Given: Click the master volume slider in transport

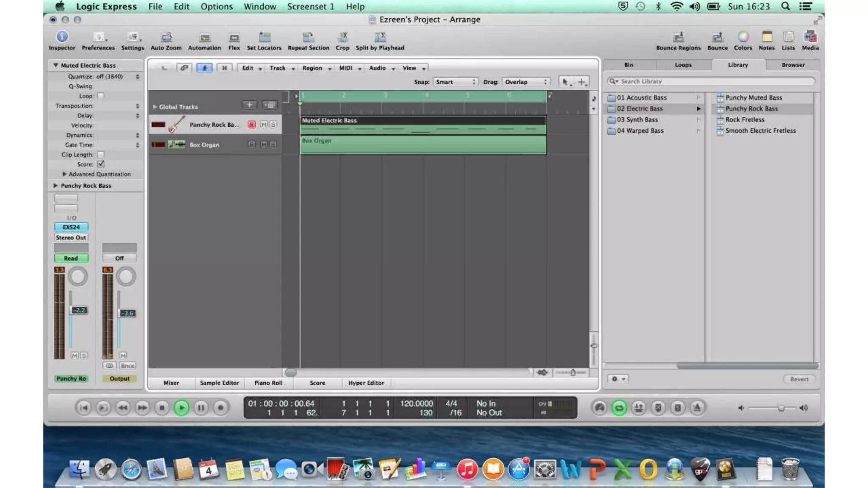Looking at the screenshot, I should click(x=781, y=408).
